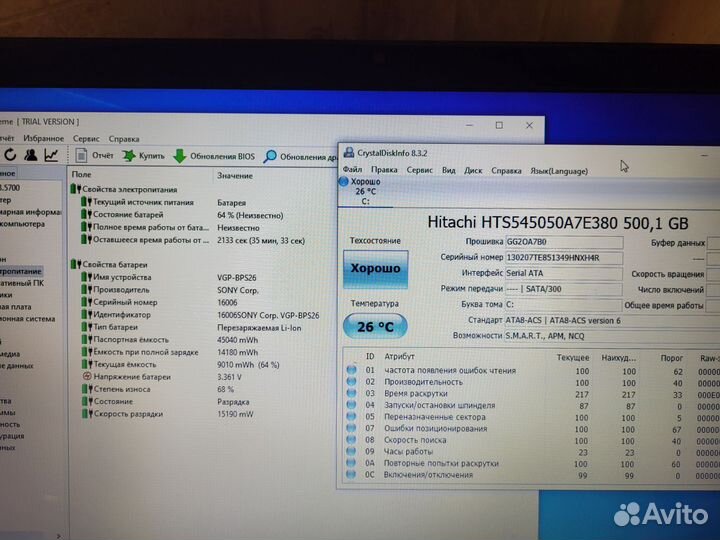
Task: Click the Отчёт report button
Action: tap(94, 156)
